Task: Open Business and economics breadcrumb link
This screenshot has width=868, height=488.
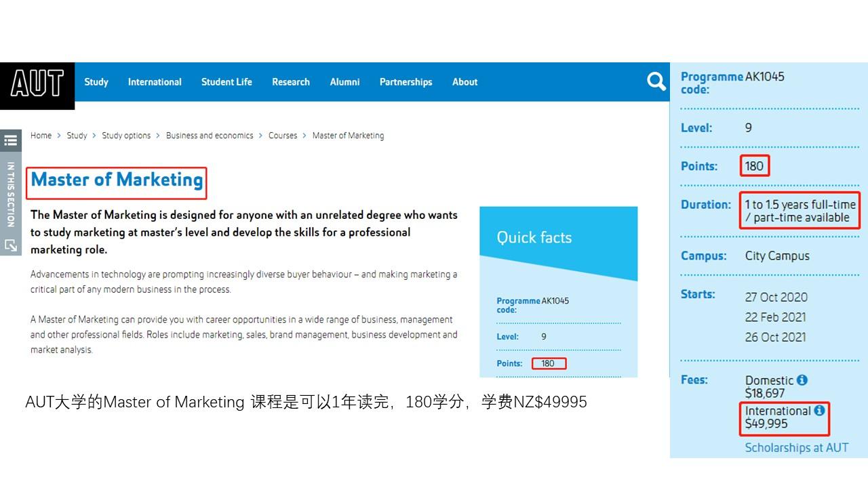Action: tap(210, 136)
